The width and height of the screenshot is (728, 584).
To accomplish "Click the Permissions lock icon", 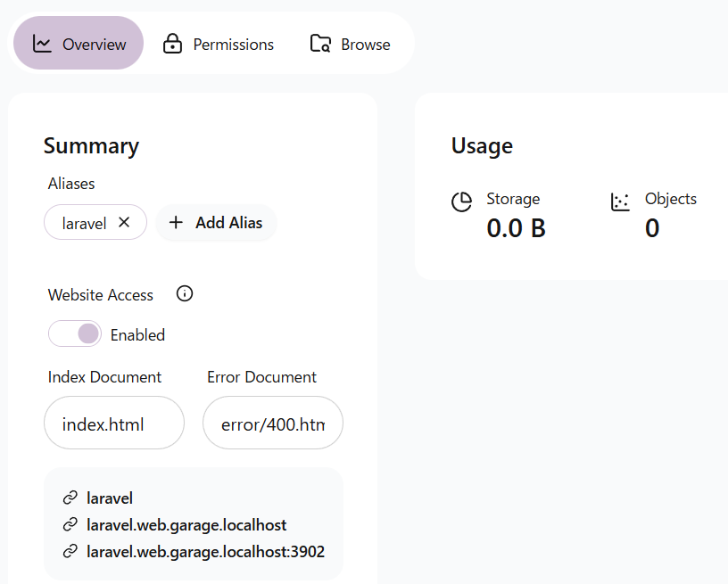I will pyautogui.click(x=172, y=44).
